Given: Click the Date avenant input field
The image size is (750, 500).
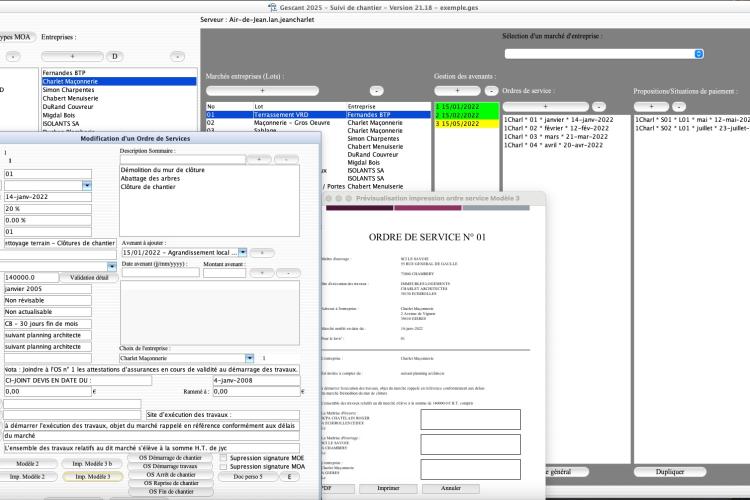Looking at the screenshot, I should point(160,273).
